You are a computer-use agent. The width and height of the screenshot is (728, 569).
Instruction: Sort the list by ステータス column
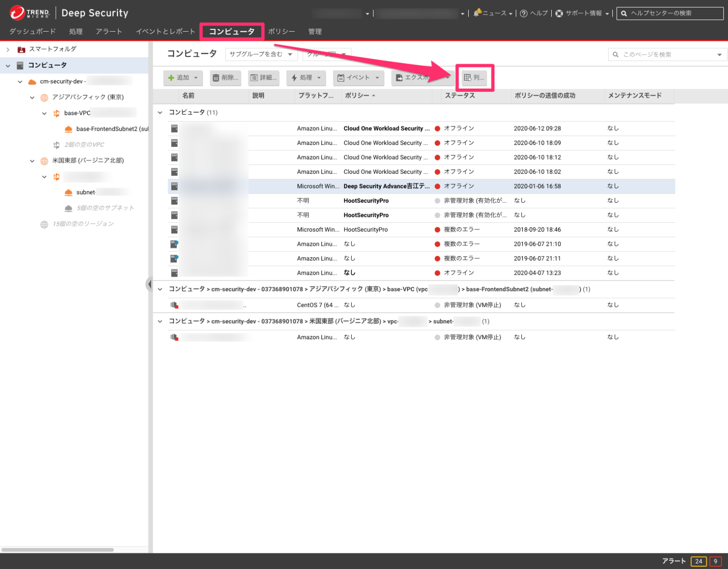click(x=459, y=96)
